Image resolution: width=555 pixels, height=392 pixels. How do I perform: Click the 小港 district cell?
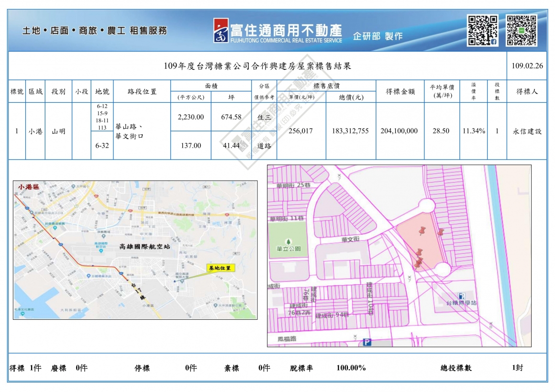point(35,131)
